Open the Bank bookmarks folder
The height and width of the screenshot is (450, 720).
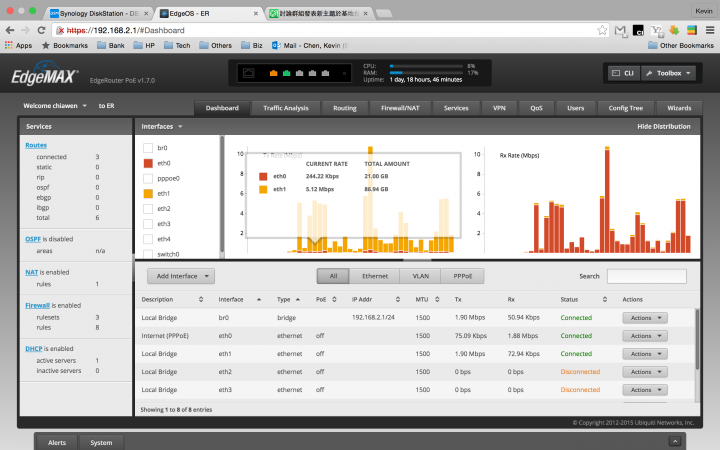(111, 45)
